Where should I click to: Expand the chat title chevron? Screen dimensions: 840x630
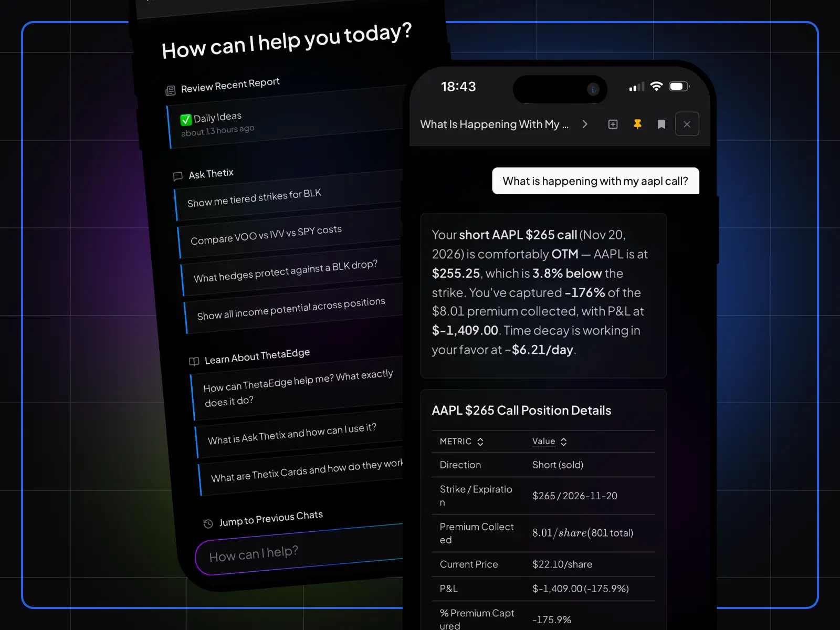tap(585, 124)
